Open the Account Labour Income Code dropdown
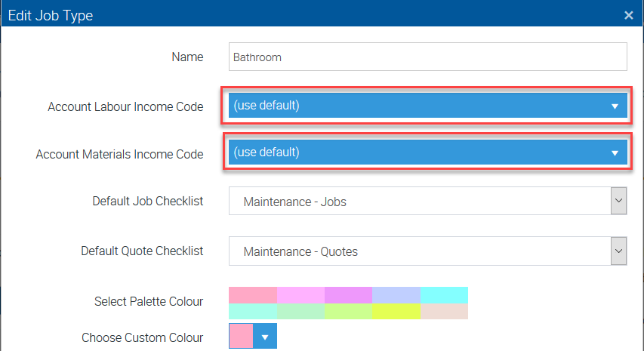The image size is (644, 351). point(427,106)
